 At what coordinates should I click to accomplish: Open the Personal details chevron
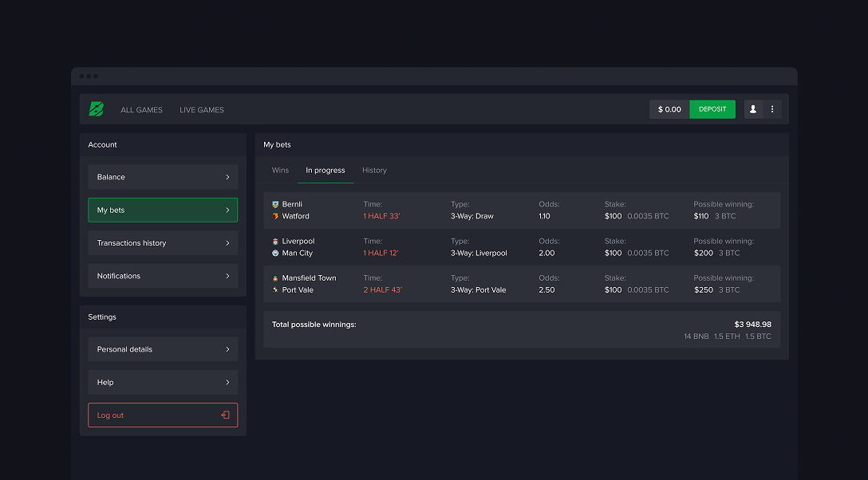227,349
